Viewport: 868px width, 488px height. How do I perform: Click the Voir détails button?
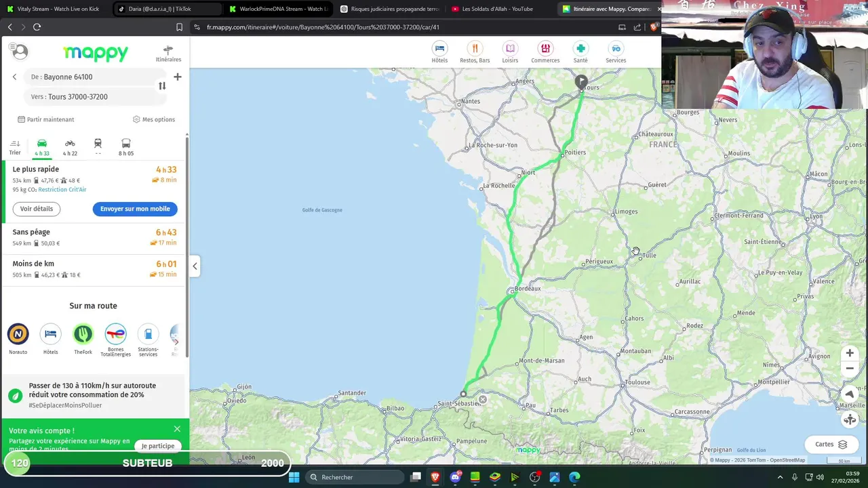tap(37, 209)
